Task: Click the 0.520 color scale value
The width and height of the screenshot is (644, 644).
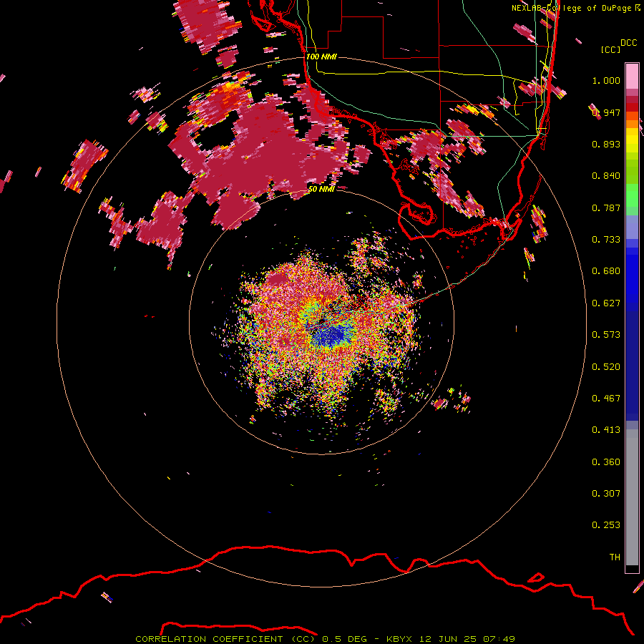Action: click(x=606, y=367)
